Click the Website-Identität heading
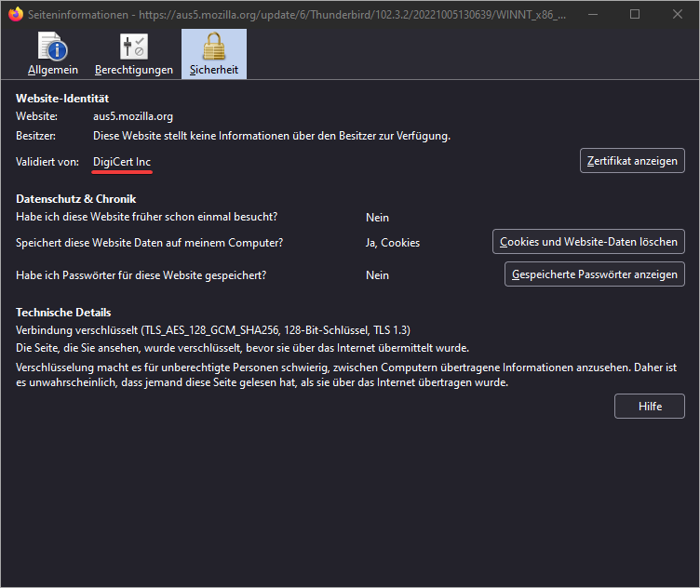This screenshot has width=700, height=588. pos(62,98)
